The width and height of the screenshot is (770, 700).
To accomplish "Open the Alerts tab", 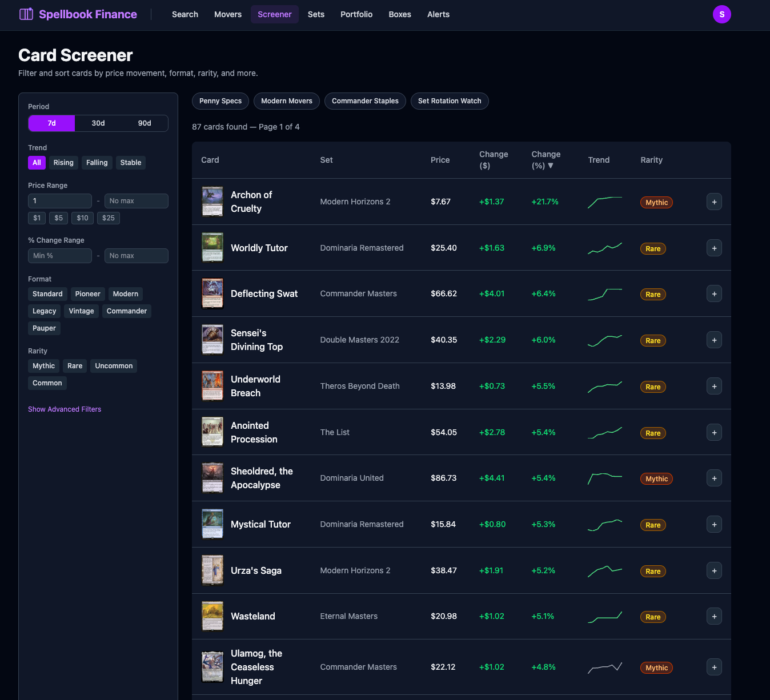I will 438,14.
